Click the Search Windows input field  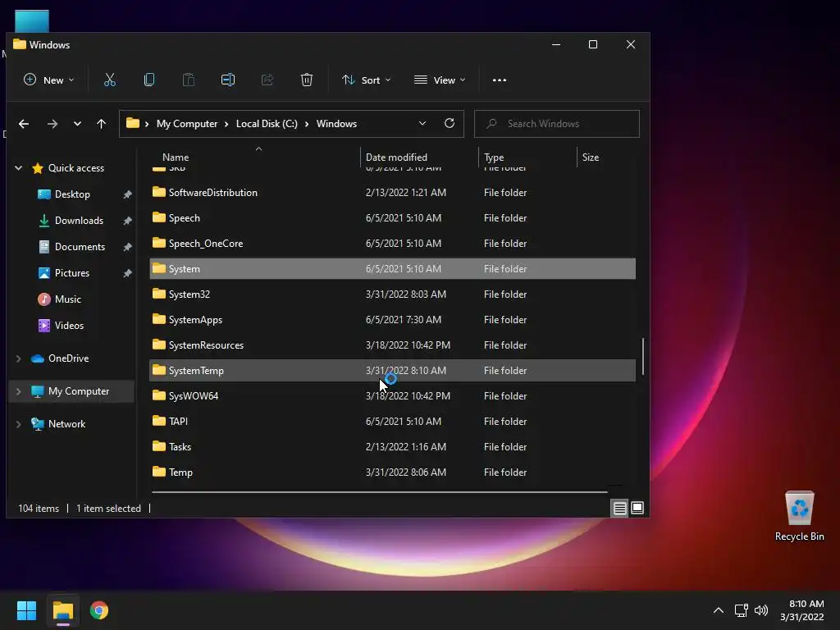pos(557,124)
